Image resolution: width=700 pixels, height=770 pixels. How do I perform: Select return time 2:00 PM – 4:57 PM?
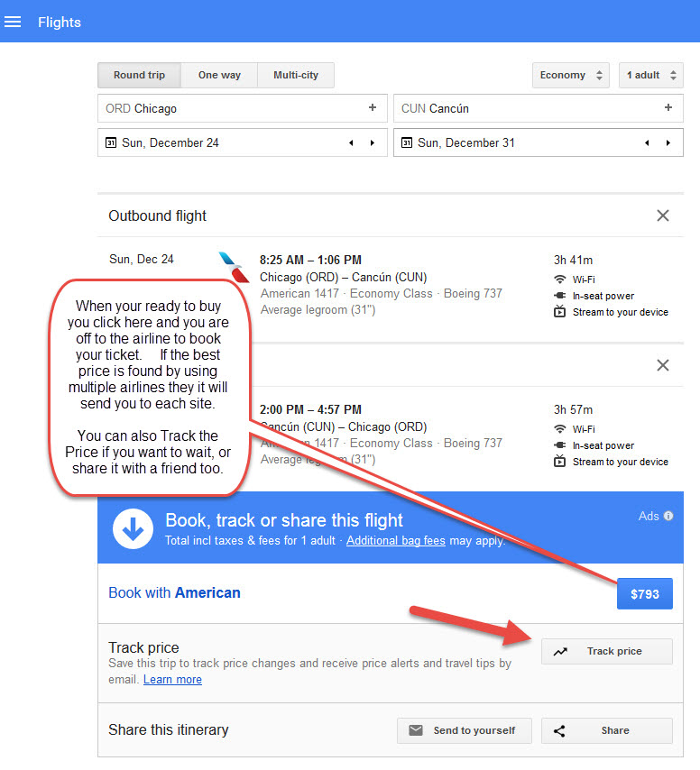tap(310, 409)
